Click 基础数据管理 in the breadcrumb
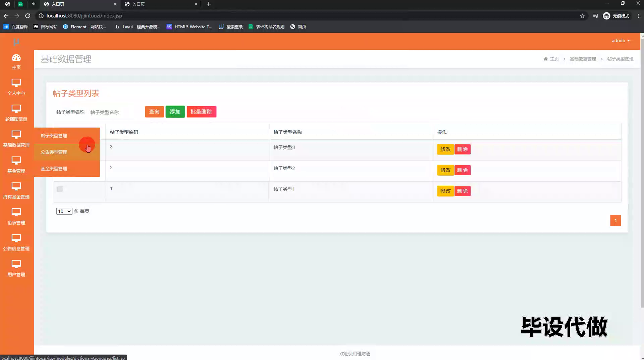 tap(583, 59)
